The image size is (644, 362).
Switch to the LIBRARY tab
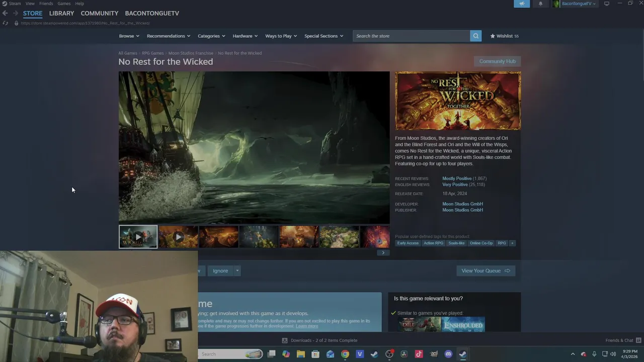[61, 13]
